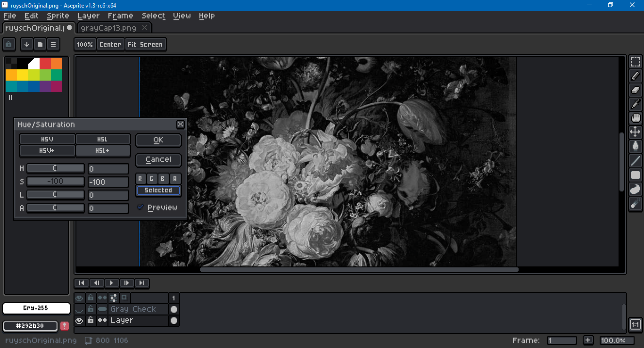The height and width of the screenshot is (348, 644).
Task: Click the red color warning icon
Action: tap(65, 326)
